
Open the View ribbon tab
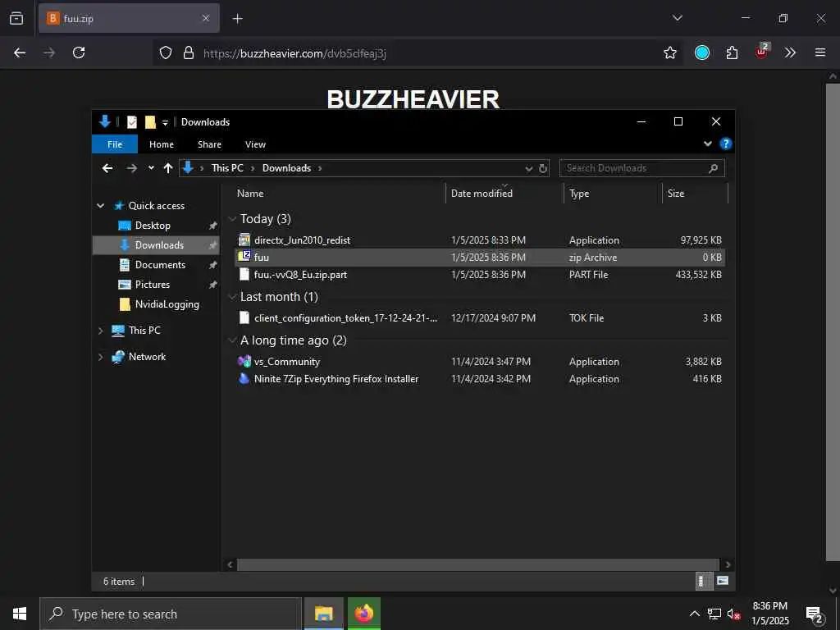(255, 144)
